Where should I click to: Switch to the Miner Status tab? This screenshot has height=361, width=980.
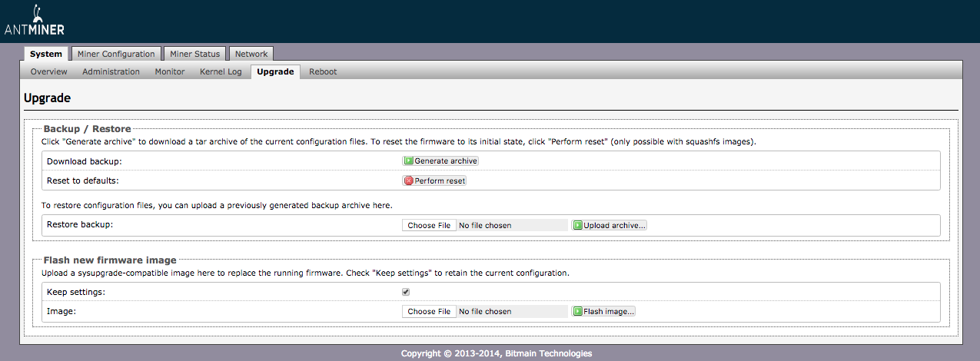(x=194, y=54)
